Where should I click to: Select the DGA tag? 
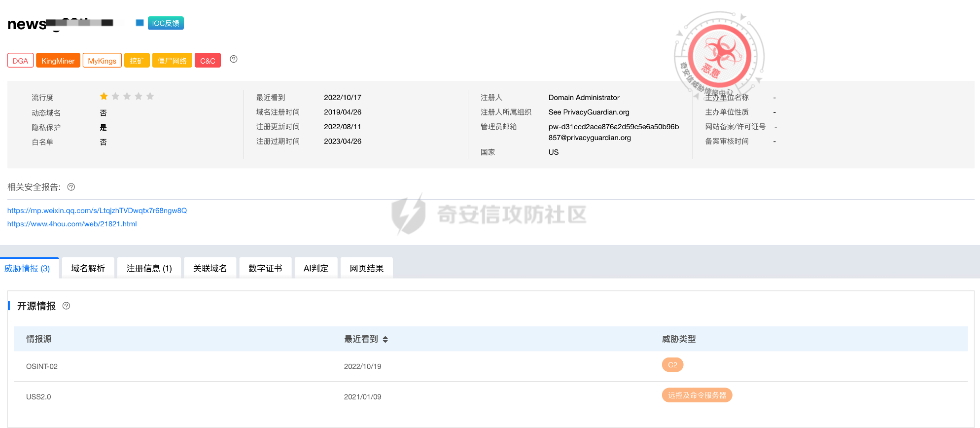tap(21, 61)
